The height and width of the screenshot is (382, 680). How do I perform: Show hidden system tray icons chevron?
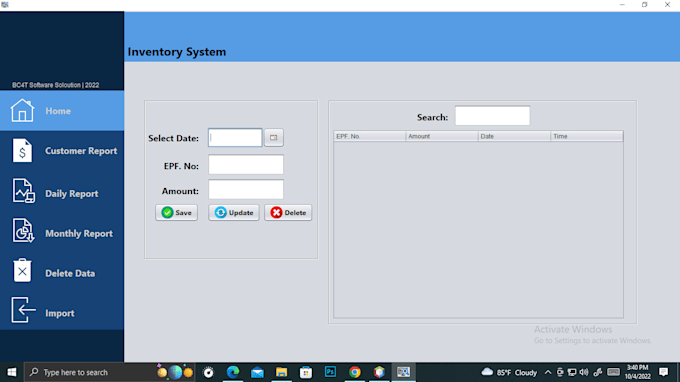(548, 372)
